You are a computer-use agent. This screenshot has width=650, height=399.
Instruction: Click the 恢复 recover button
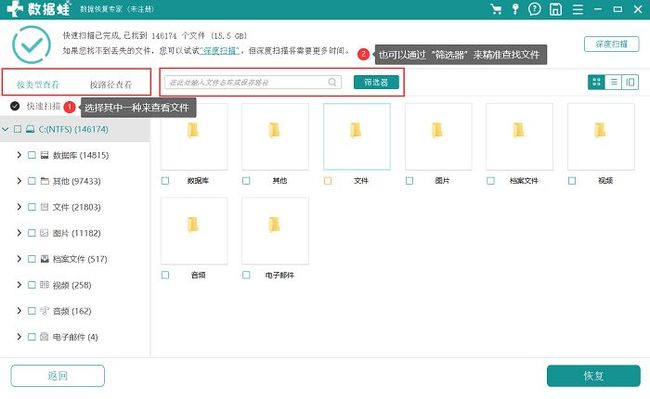594,376
